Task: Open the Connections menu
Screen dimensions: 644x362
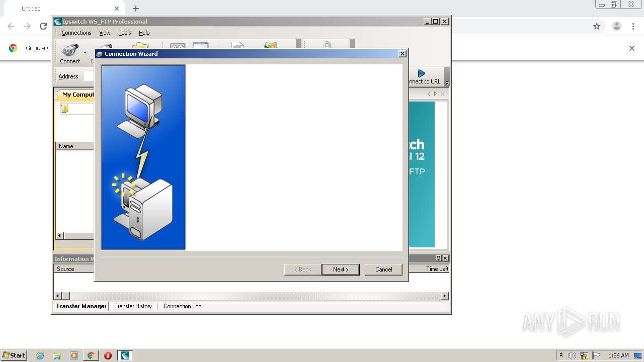Action: (x=76, y=33)
